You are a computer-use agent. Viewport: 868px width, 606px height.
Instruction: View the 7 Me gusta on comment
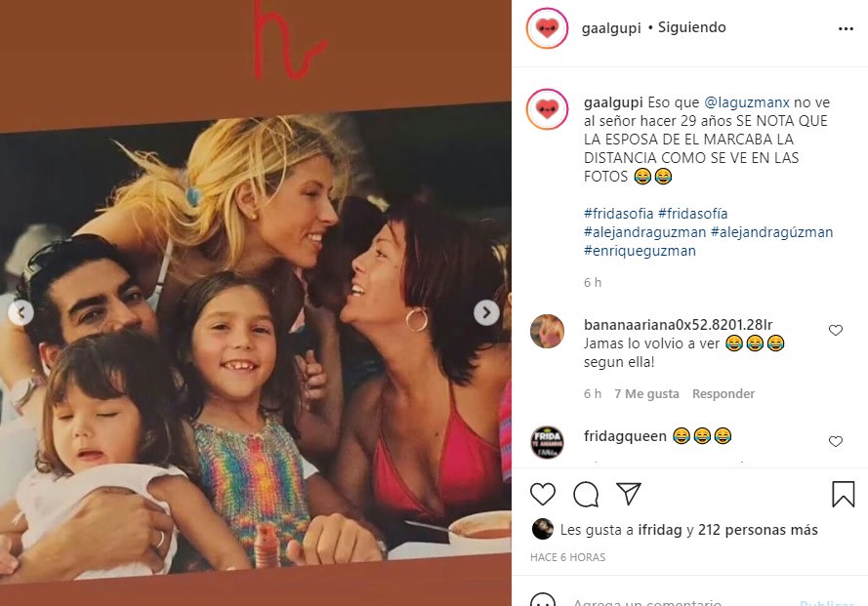[646, 393]
